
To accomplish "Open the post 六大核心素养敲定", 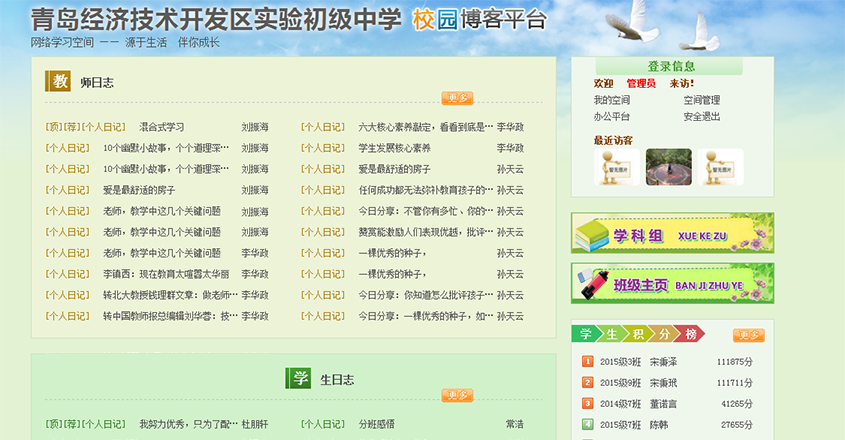I will pyautogui.click(x=426, y=127).
